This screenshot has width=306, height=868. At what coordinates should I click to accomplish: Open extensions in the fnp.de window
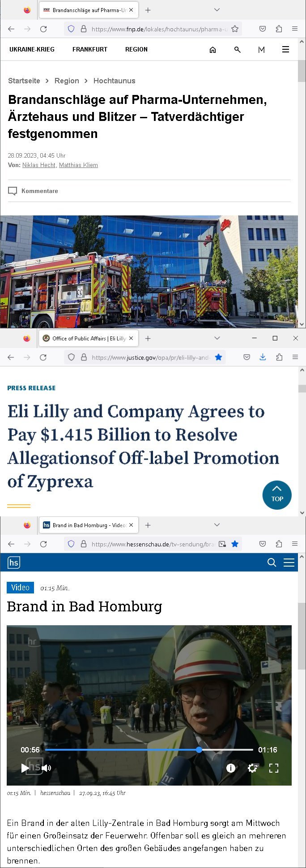click(x=279, y=29)
